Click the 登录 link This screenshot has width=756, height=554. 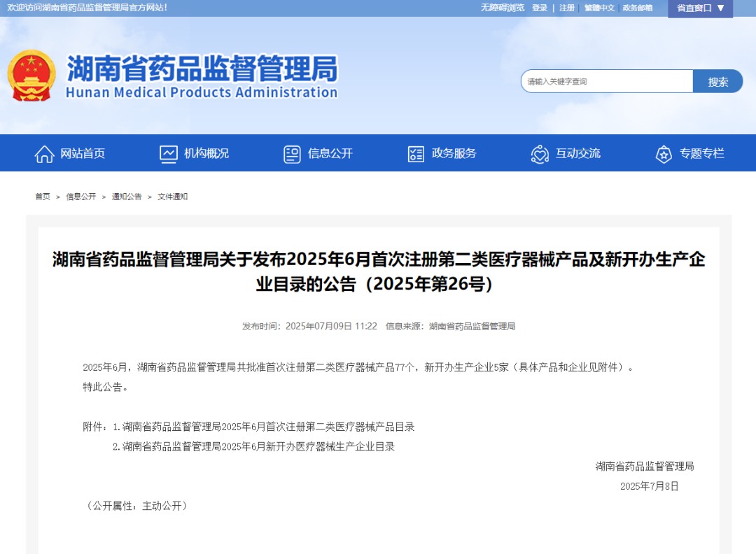(x=540, y=8)
